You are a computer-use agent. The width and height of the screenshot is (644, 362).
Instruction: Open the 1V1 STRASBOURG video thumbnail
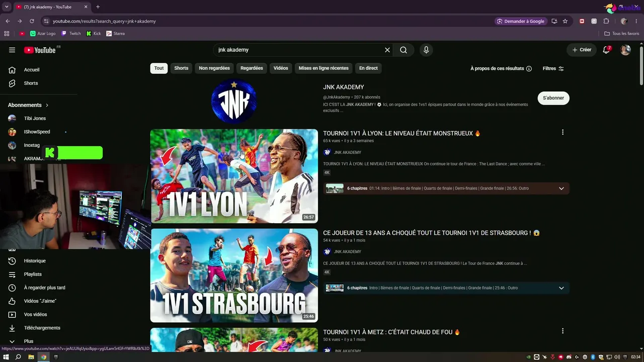pos(234,276)
